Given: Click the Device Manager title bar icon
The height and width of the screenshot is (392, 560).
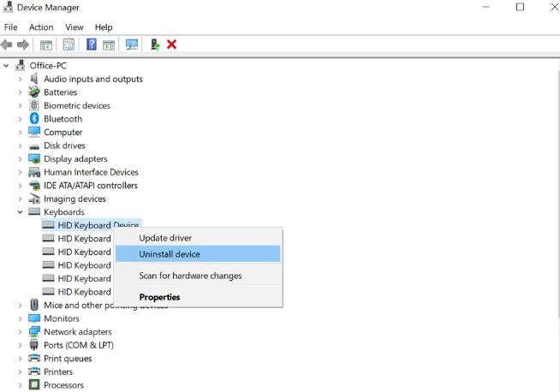Looking at the screenshot, I should pos(8,7).
